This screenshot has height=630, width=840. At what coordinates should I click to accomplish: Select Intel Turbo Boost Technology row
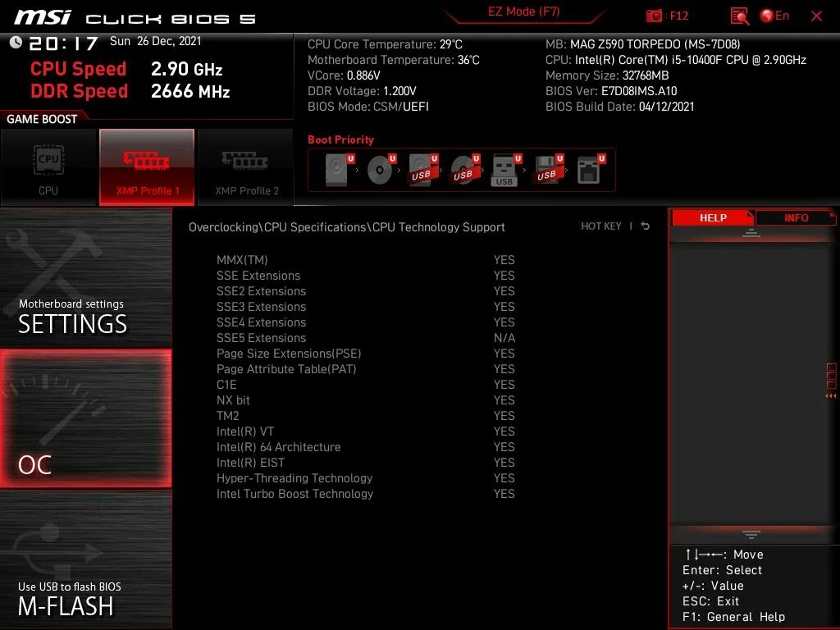click(365, 493)
